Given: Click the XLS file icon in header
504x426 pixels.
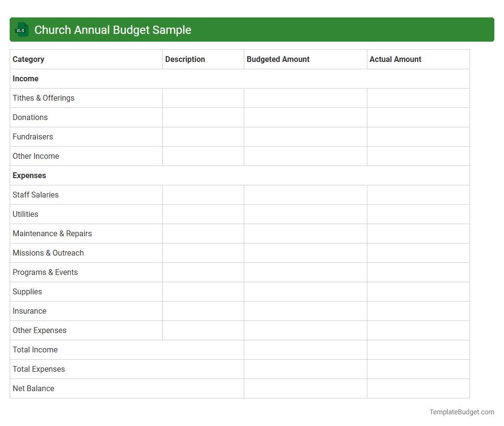Looking at the screenshot, I should (21, 30).
